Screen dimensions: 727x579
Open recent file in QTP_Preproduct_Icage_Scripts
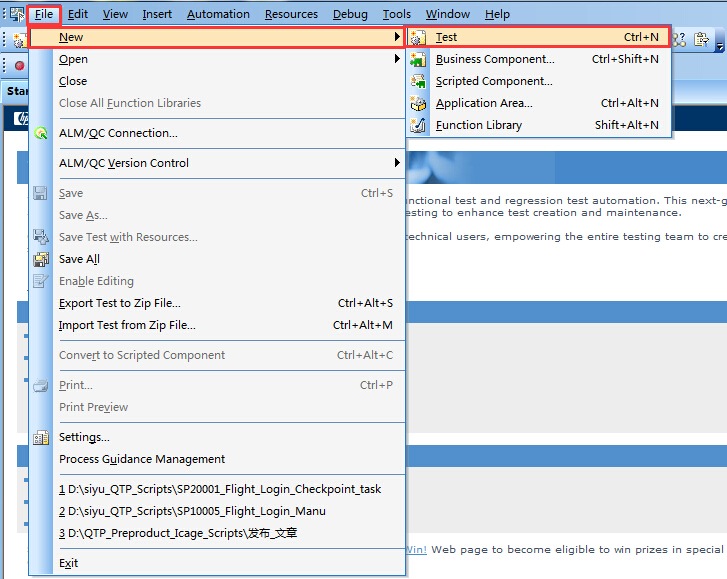pyautogui.click(x=217, y=533)
